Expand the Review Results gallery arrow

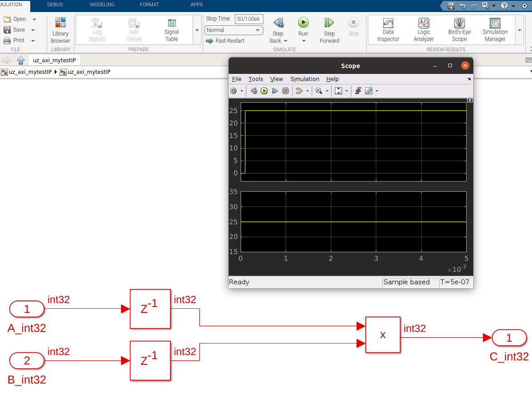tap(520, 30)
